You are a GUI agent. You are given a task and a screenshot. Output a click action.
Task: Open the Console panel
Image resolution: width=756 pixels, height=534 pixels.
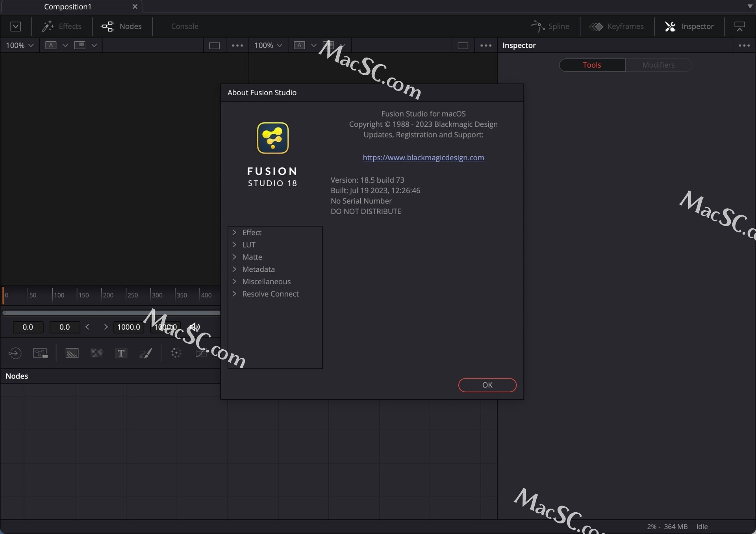tap(185, 26)
